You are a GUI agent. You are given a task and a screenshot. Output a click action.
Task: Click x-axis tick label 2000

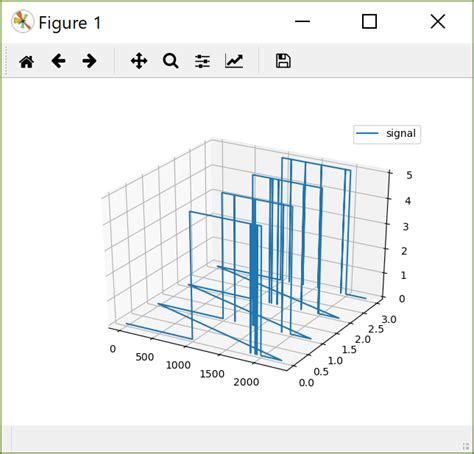coord(246,382)
